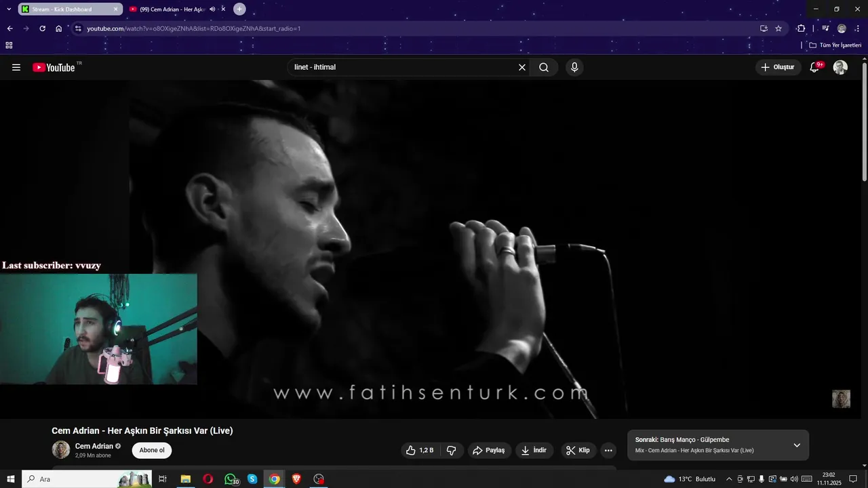Go to the YouTube home logo
The height and width of the screenshot is (488, 868).
(x=54, y=67)
